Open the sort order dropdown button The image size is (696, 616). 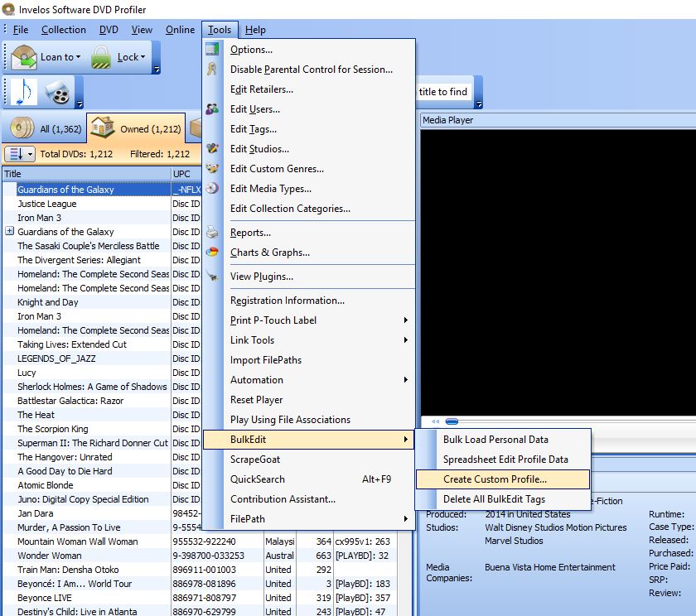click(x=20, y=154)
